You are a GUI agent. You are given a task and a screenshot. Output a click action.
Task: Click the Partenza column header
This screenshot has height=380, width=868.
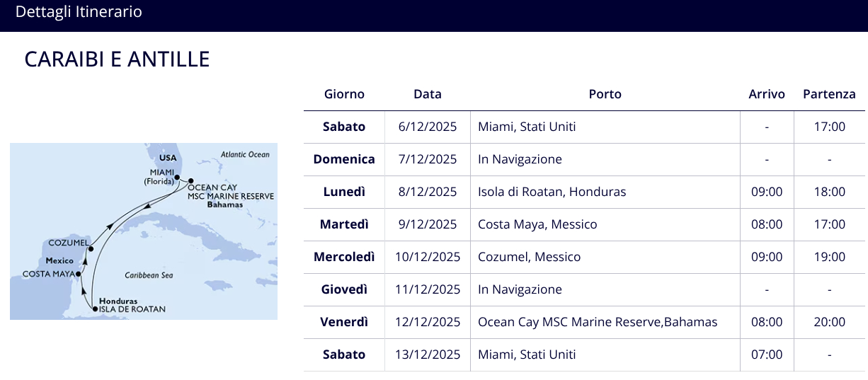tap(829, 94)
